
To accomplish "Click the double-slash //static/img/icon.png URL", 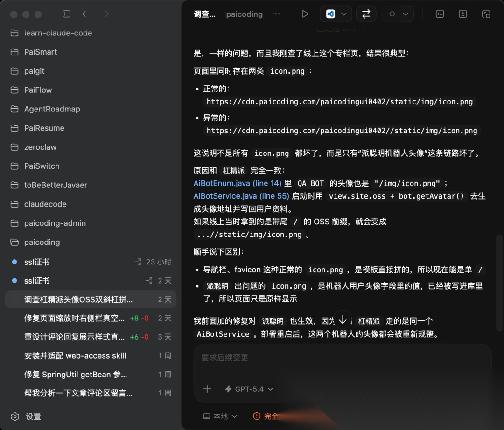I will [342, 131].
